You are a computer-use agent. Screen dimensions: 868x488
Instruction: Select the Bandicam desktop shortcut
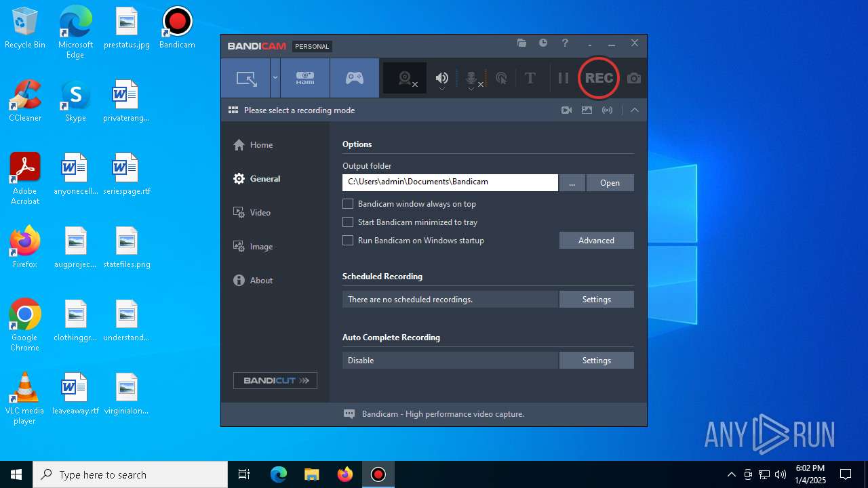[177, 28]
